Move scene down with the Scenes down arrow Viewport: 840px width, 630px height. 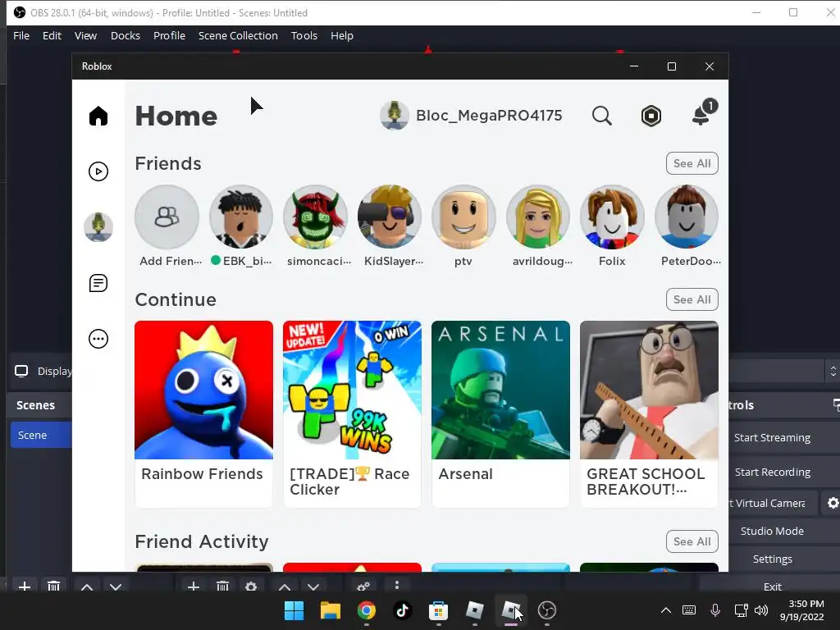[x=115, y=587]
